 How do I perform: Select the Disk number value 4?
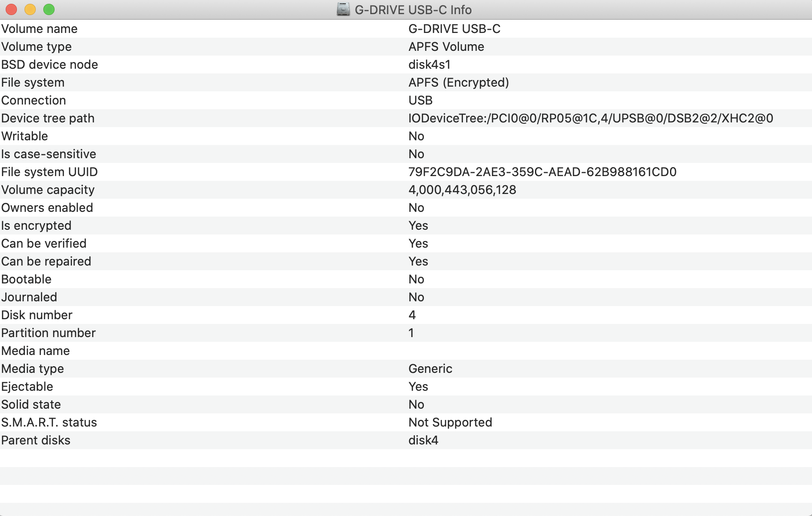click(x=412, y=315)
